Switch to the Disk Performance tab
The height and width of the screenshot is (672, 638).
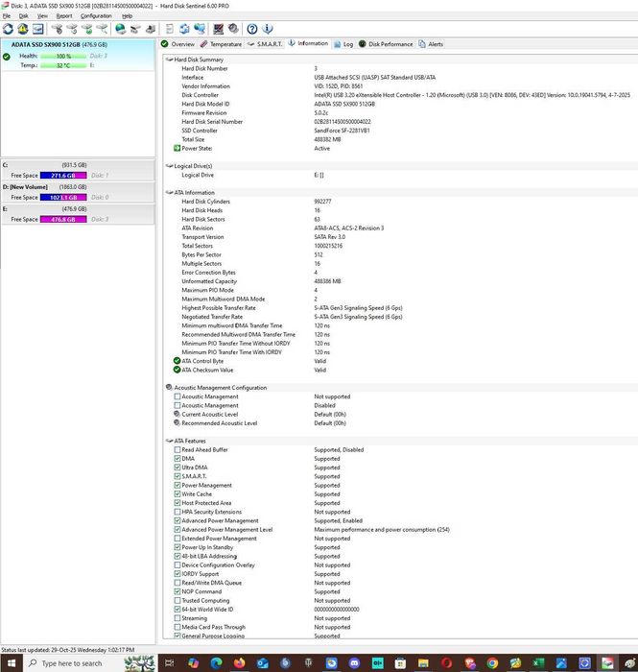click(x=386, y=44)
